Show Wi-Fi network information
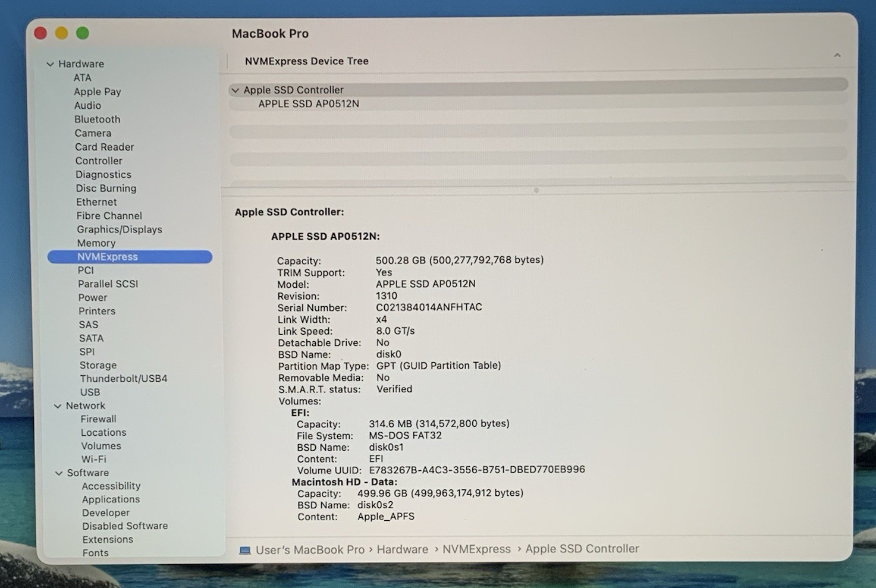 click(x=94, y=459)
